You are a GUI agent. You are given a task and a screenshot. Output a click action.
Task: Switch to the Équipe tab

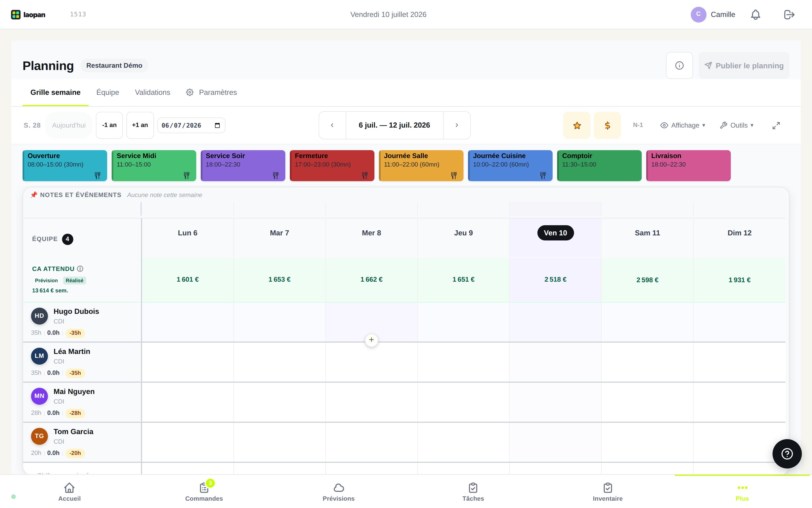[108, 92]
